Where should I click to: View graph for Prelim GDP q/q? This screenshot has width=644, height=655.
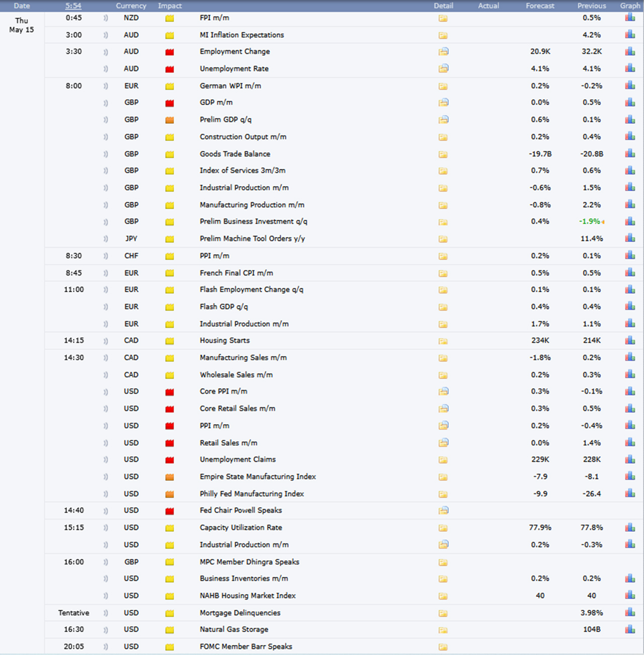pos(630,119)
